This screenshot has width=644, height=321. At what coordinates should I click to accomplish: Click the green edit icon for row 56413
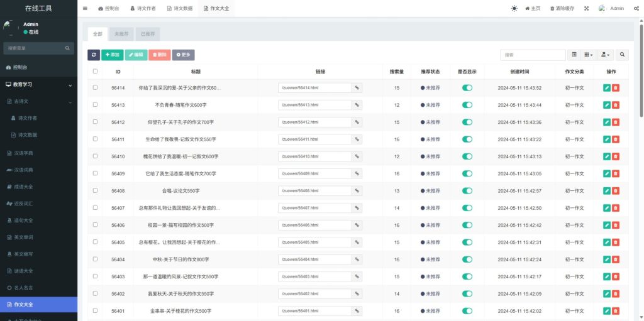pos(606,105)
